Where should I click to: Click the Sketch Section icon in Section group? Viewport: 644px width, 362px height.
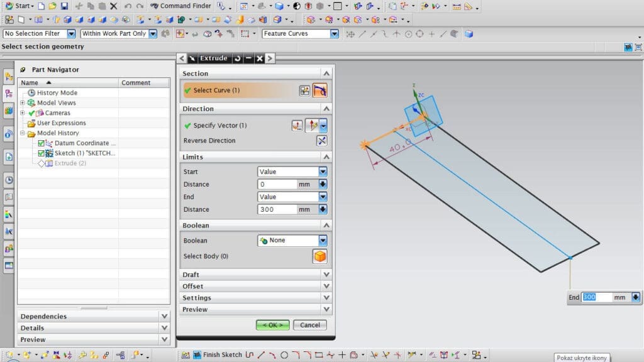pos(305,90)
